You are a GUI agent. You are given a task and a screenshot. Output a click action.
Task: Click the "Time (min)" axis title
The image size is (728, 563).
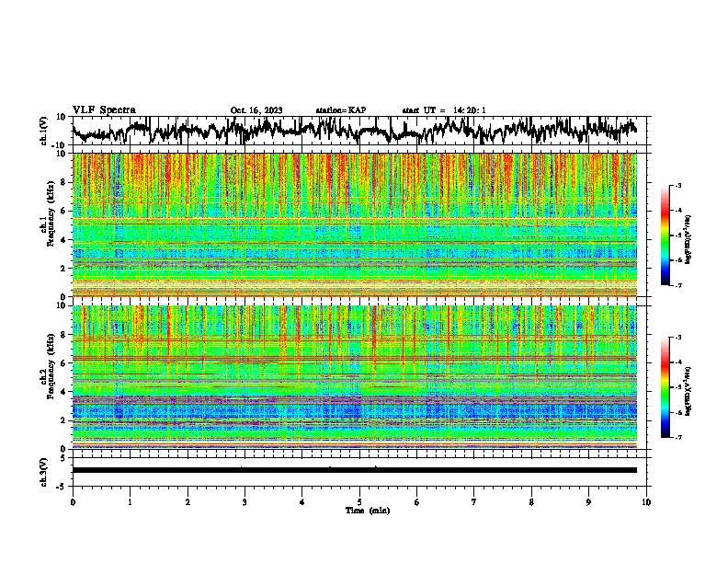tap(368, 511)
